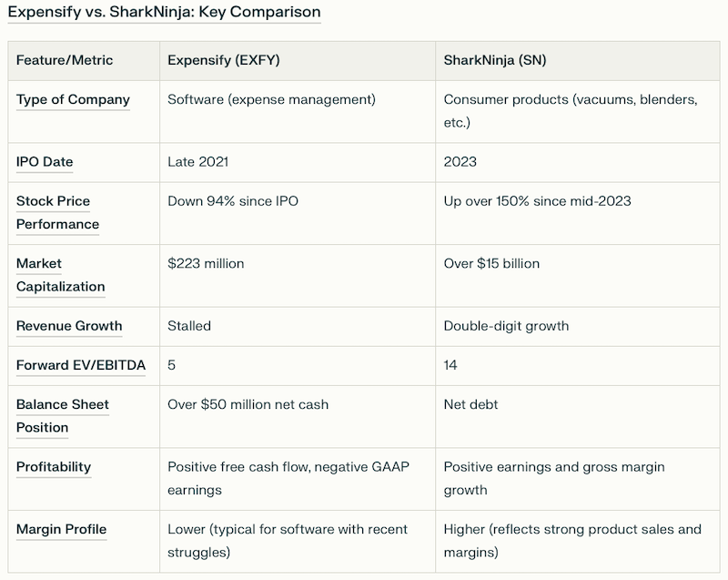Select the 'IPO Date' row label

pos(45,161)
